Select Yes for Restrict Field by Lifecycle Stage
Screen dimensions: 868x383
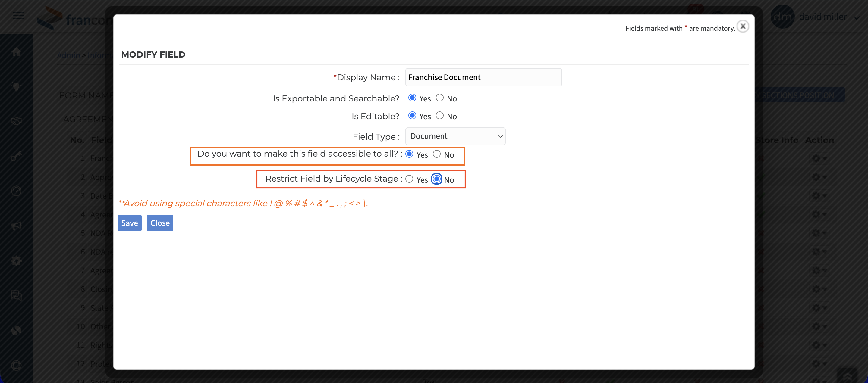click(x=409, y=179)
